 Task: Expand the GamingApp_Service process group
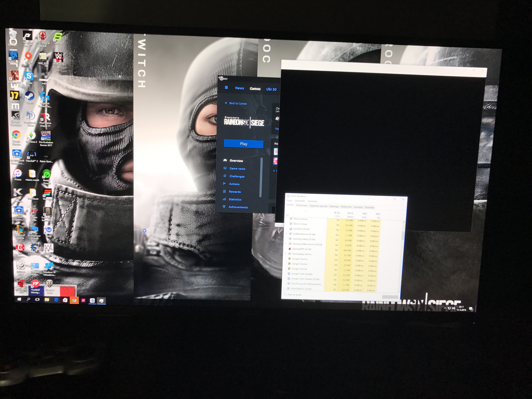[x=285, y=254]
